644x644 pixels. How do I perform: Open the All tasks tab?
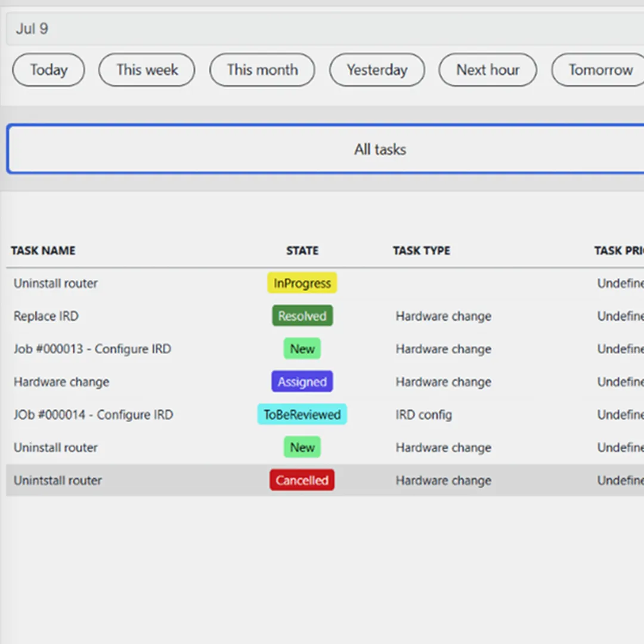coord(326,149)
